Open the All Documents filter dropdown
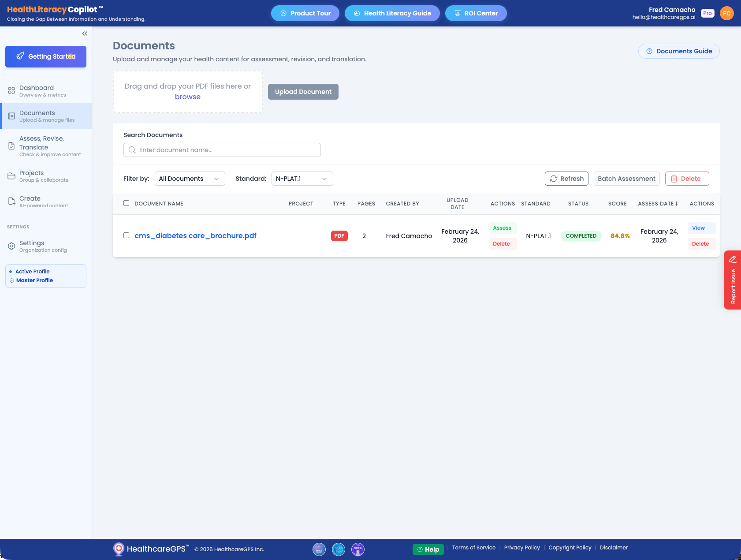This screenshot has width=741, height=560. pos(190,179)
